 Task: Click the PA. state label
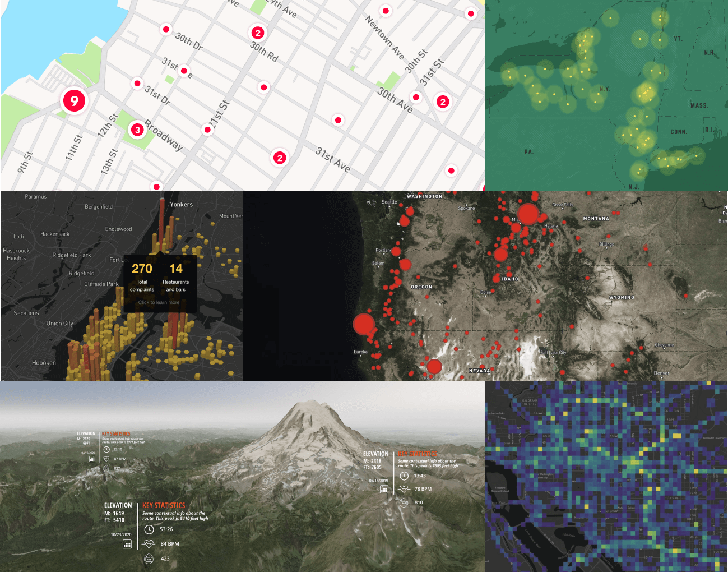529,152
